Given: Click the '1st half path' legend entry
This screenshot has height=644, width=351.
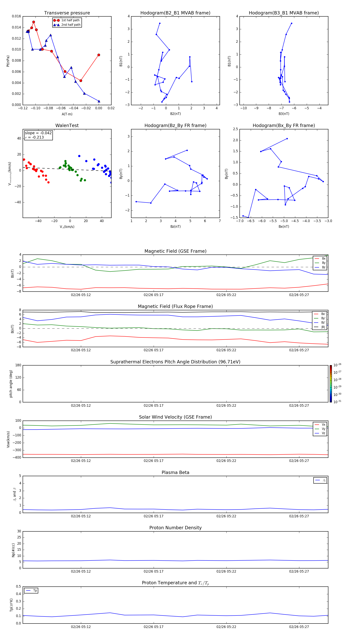Looking at the screenshot, I should tap(67, 20).
